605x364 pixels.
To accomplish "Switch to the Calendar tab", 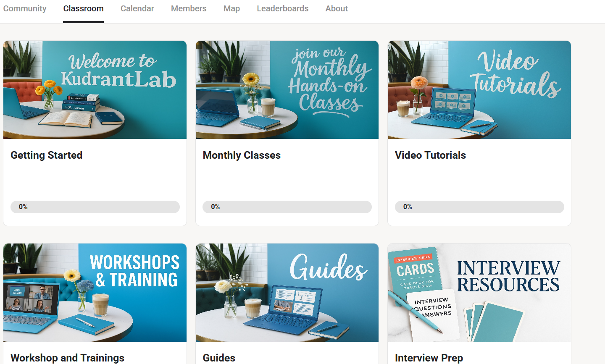I will [x=137, y=8].
